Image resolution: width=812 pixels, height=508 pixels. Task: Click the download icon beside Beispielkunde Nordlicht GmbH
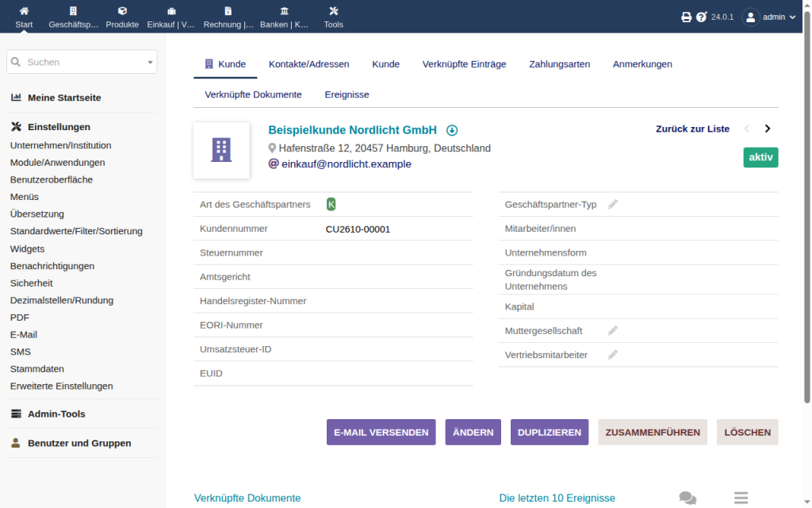pos(452,130)
